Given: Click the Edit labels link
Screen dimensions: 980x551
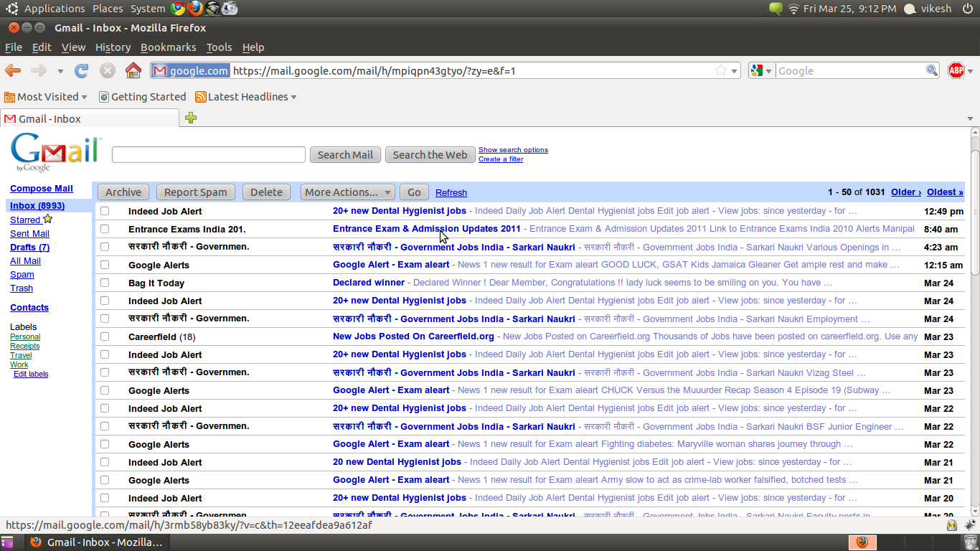Looking at the screenshot, I should tap(31, 374).
